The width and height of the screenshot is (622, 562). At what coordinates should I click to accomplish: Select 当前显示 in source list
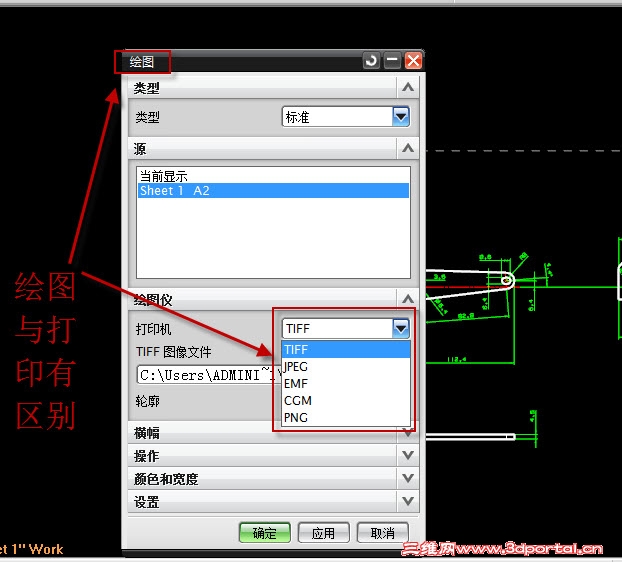click(273, 176)
